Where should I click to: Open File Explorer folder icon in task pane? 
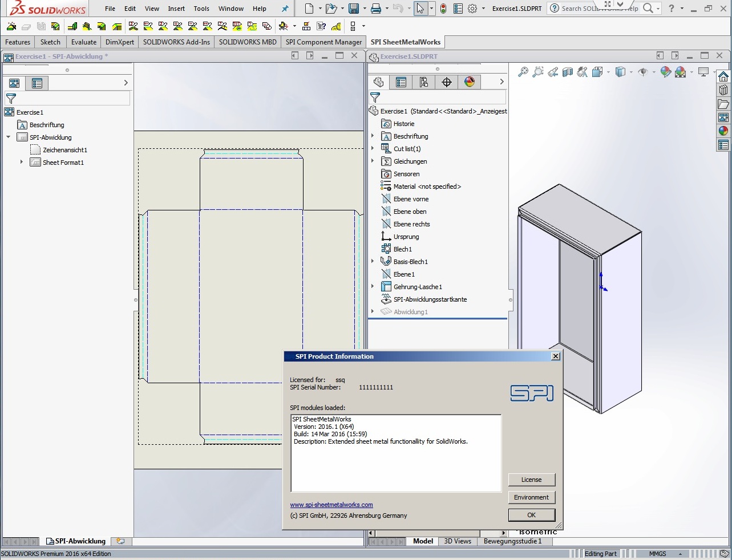click(x=723, y=104)
